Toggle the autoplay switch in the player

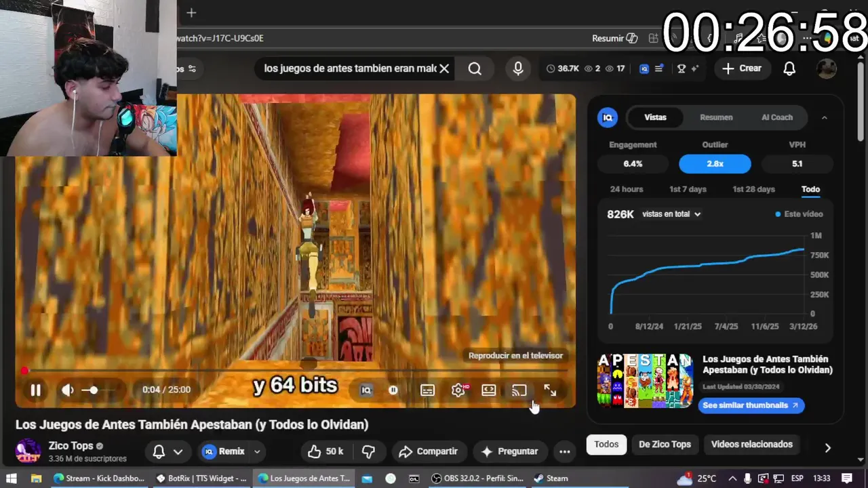(x=393, y=390)
